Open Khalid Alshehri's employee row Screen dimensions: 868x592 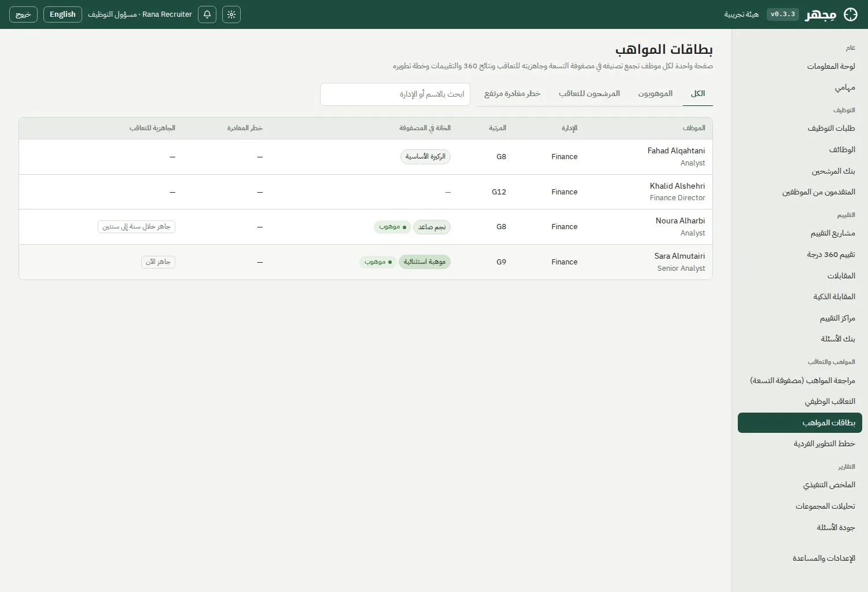[366, 192]
